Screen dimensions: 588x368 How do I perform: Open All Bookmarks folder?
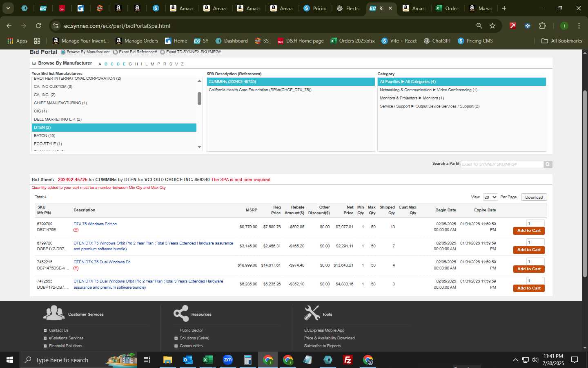(561, 41)
